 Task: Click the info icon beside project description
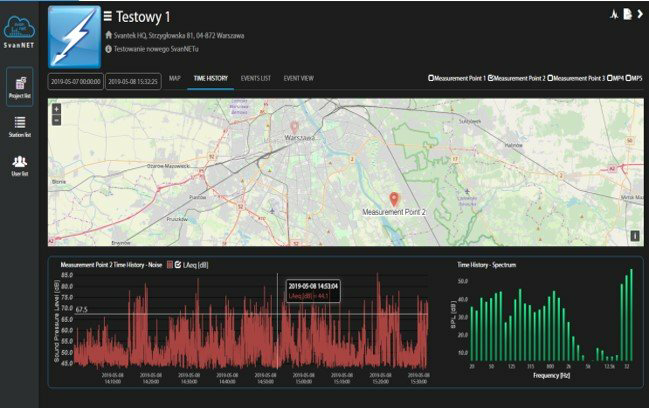(x=108, y=49)
